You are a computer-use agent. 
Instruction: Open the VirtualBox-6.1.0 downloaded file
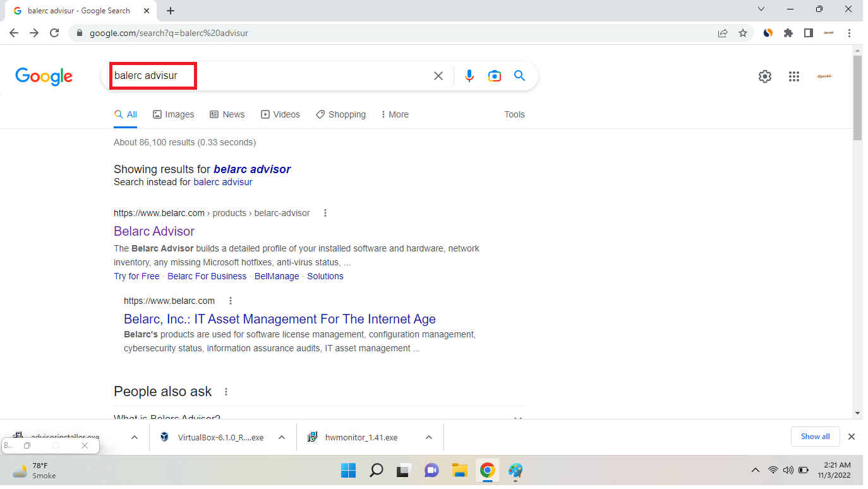pos(212,437)
